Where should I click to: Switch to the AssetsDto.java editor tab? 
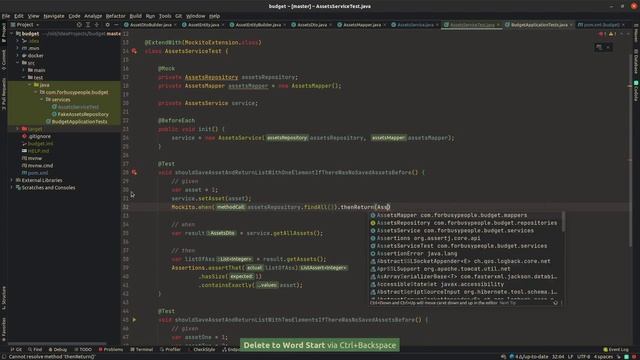(x=312, y=25)
